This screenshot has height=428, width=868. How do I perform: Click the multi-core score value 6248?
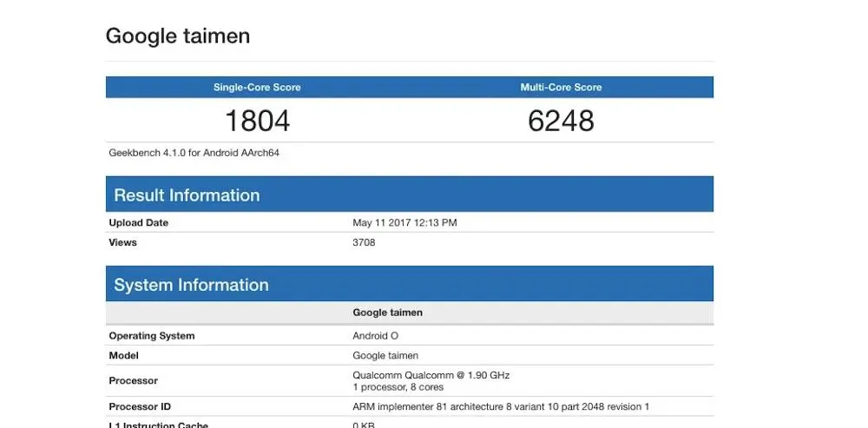(x=561, y=121)
